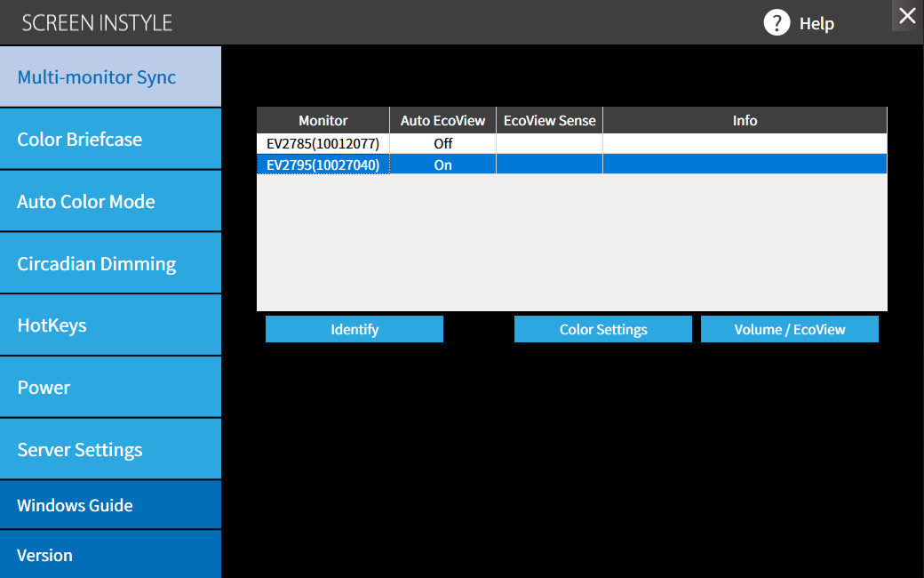Switch to the HotKeys section
Screen dimensions: 924x578
pos(111,325)
